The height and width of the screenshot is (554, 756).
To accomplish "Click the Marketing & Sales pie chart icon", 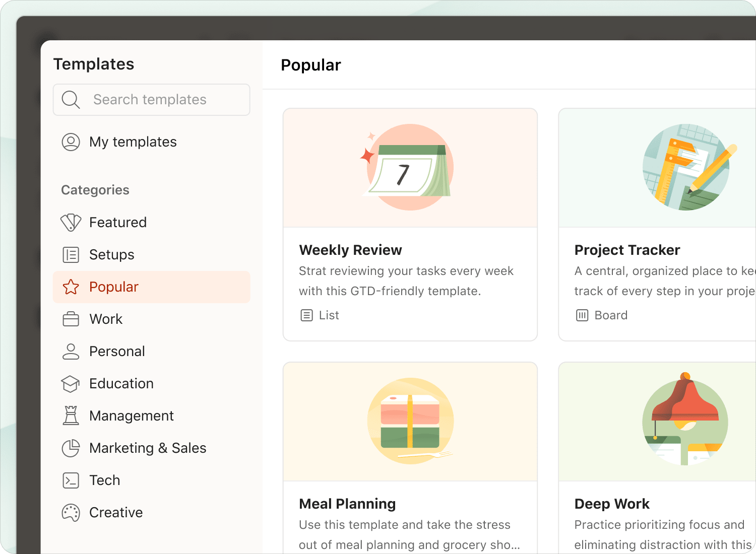I will pyautogui.click(x=71, y=448).
